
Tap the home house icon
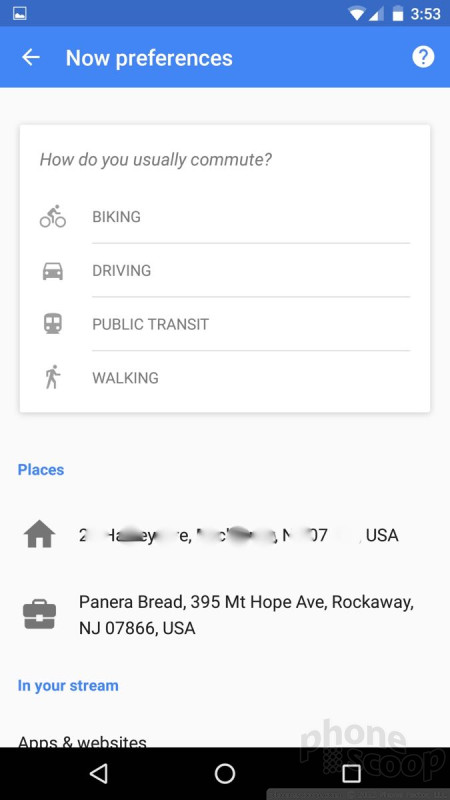tap(39, 535)
